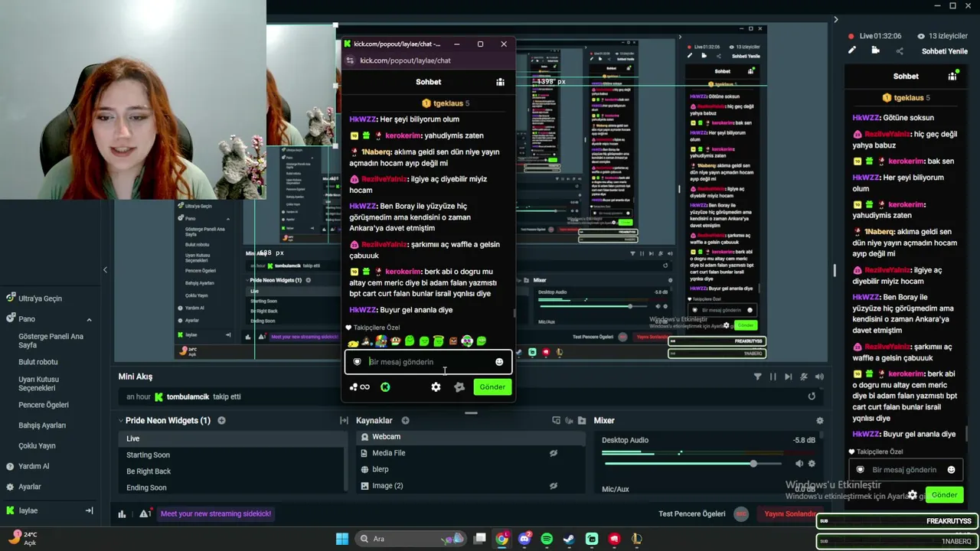980x551 pixels.
Task: Toggle the crossed-out alerts icon in Mini Akış
Action: tap(804, 377)
